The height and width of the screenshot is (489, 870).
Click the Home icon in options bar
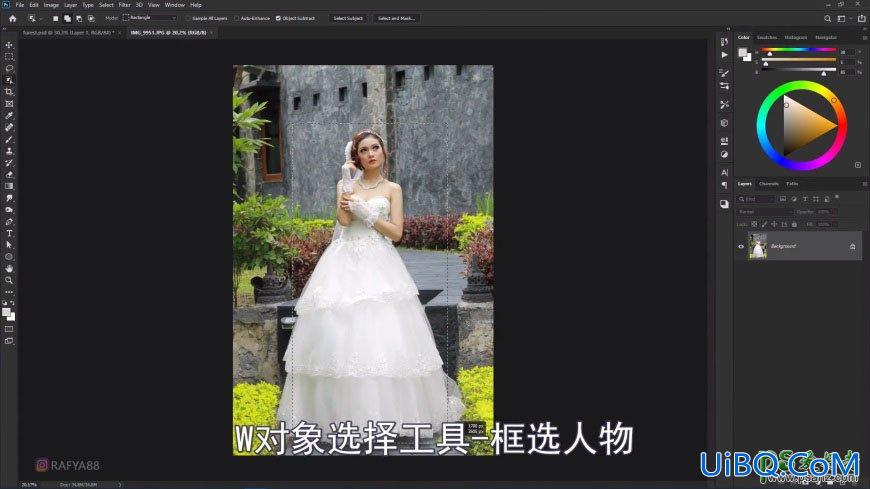pos(13,18)
